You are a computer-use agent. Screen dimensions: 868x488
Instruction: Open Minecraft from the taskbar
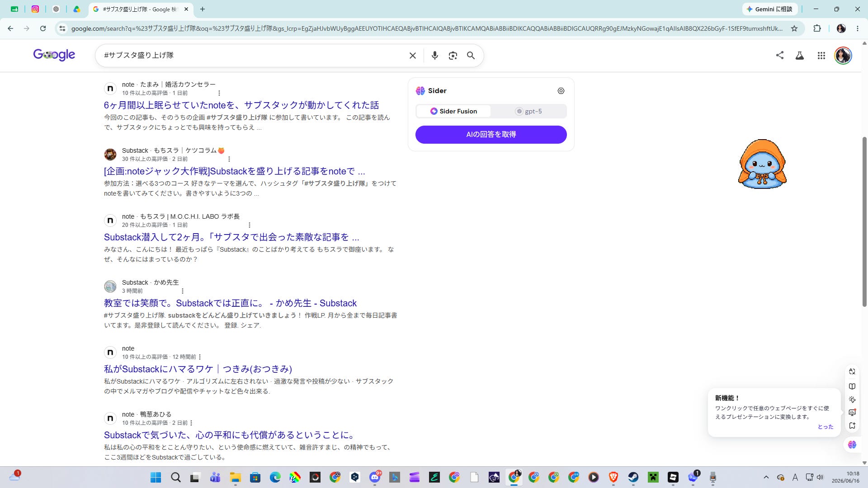[653, 478]
